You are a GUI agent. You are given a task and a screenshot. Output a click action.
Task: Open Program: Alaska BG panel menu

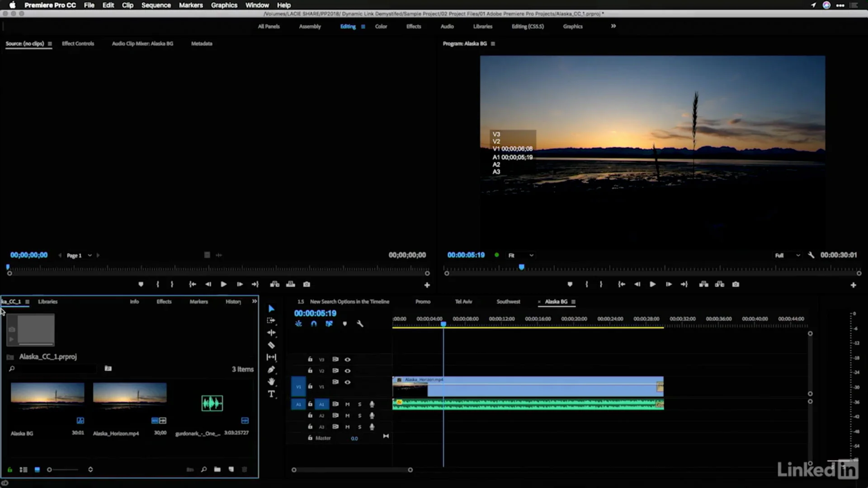(493, 44)
